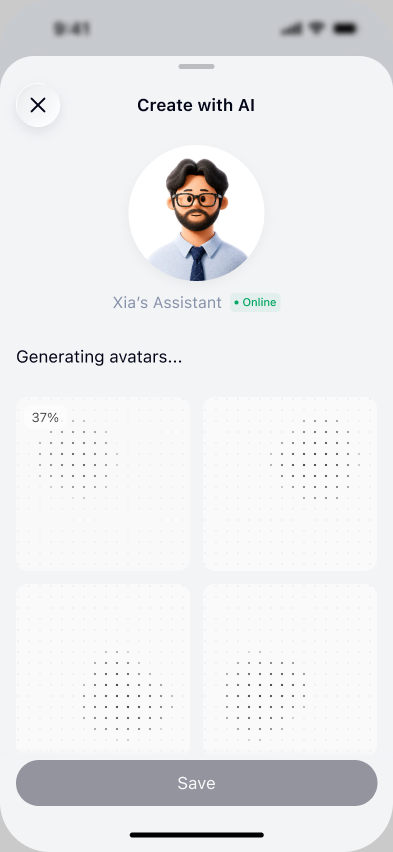Click the Save button
This screenshot has height=852, width=393.
[196, 783]
